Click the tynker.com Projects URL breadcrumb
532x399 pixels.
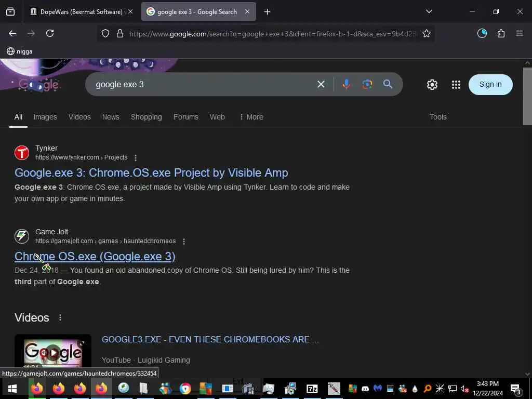(82, 157)
